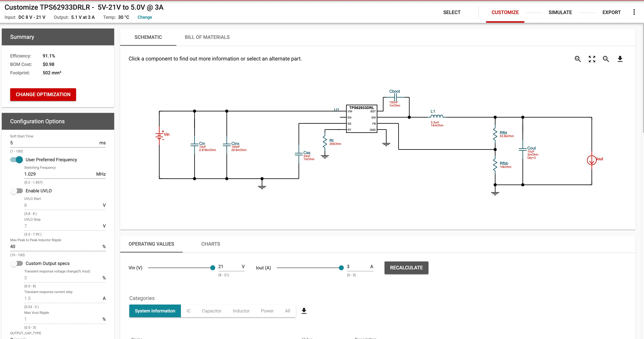Click the TPS62933DRL IC block
644x339 pixels.
coord(362,119)
